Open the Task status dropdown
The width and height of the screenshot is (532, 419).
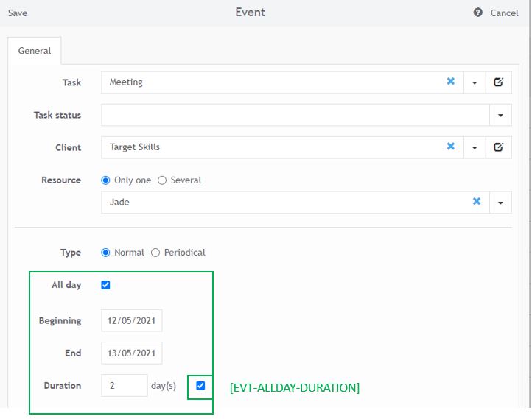tap(500, 115)
